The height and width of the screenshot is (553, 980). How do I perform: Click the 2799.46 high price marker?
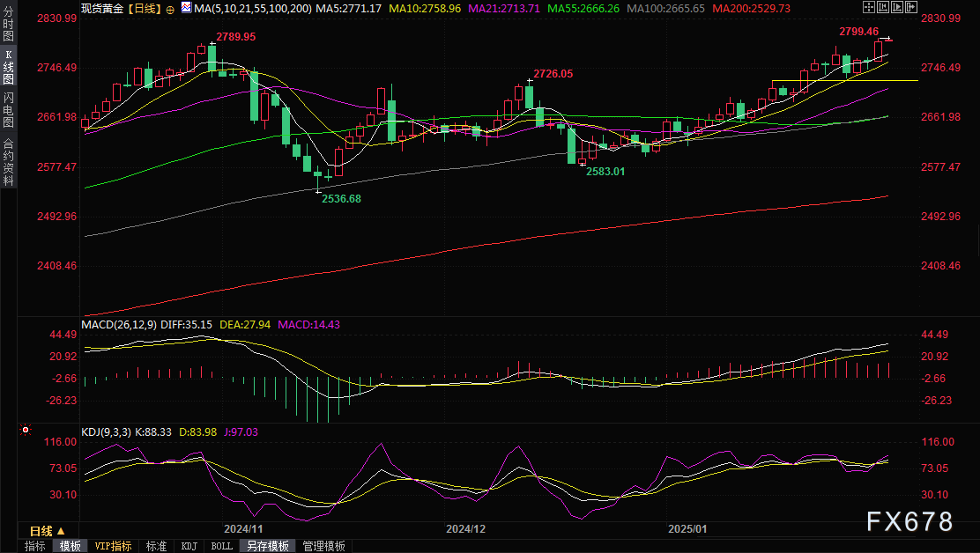click(x=857, y=31)
